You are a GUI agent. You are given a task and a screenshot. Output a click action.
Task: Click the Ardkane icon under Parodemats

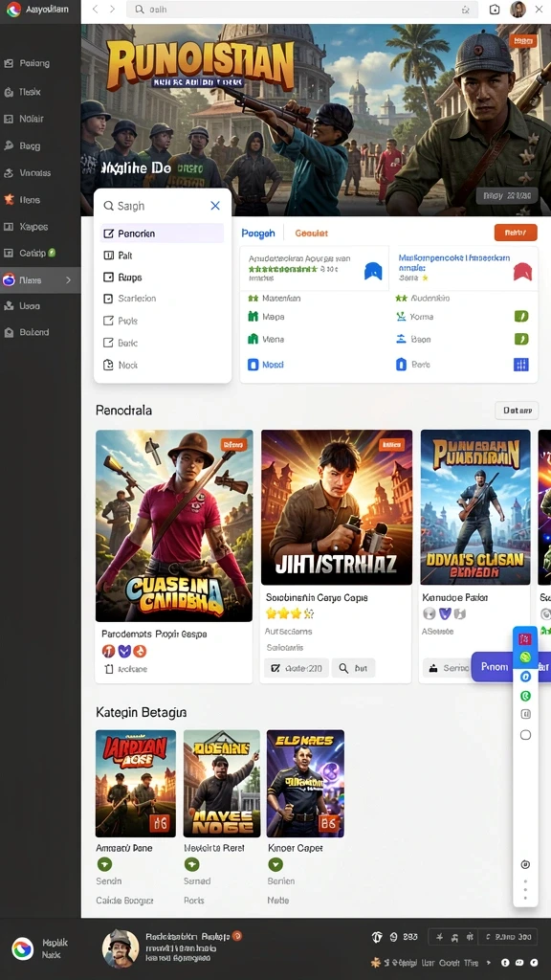109,669
